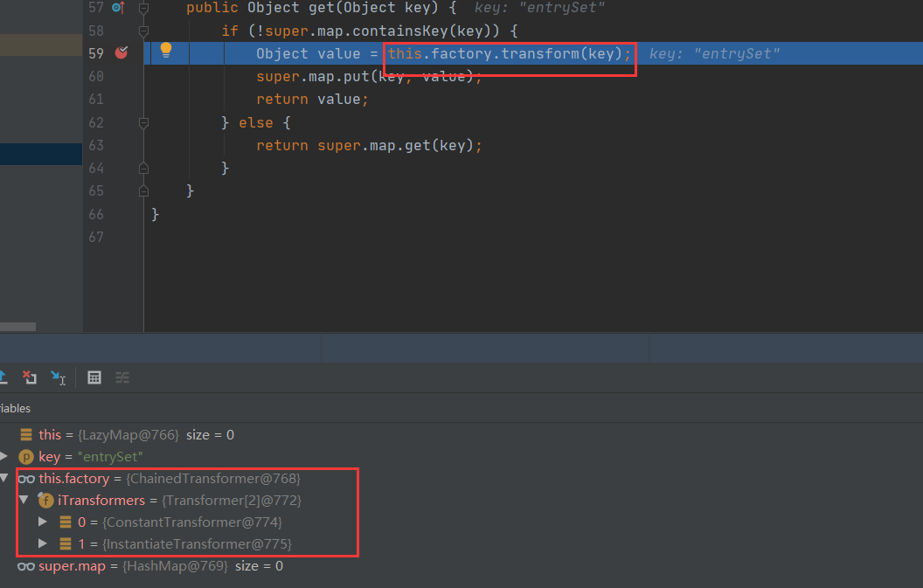
Task: Click the layout settings icon in debugger toolbar
Action: tap(121, 377)
